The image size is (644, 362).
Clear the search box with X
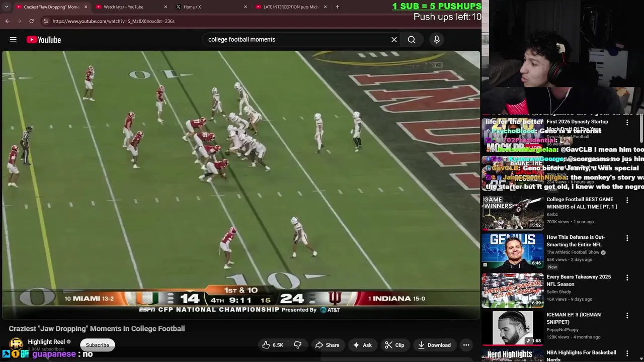[x=394, y=39]
